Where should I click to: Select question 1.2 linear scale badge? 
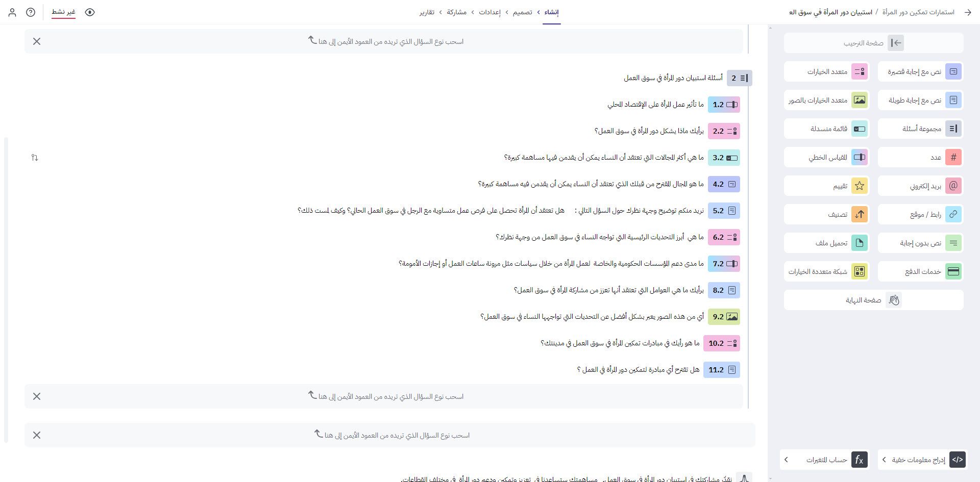point(724,105)
